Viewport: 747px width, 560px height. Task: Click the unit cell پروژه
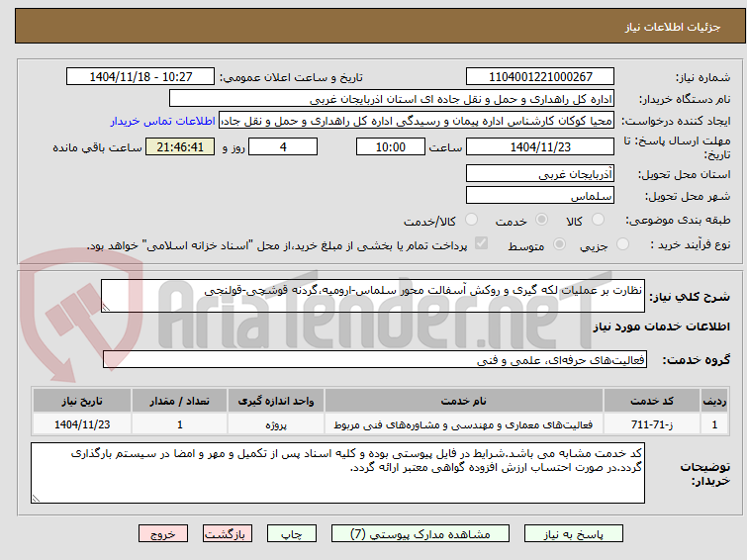click(x=276, y=424)
